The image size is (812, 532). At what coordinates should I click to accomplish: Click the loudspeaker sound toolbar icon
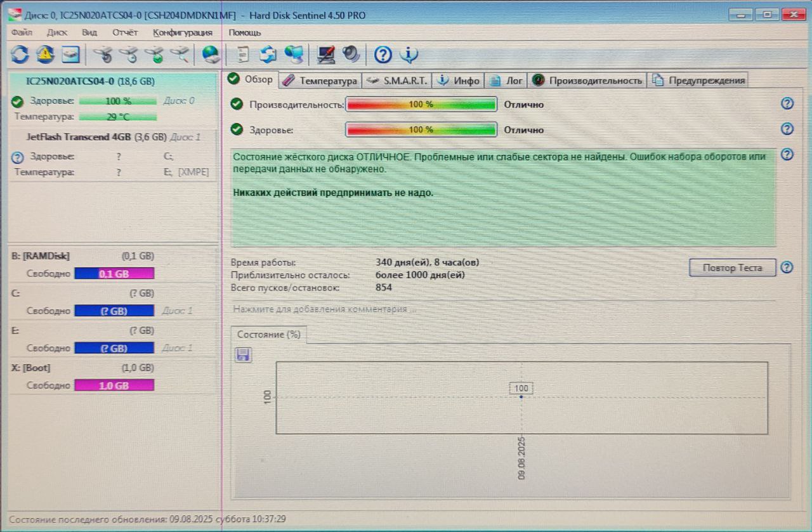(x=351, y=55)
